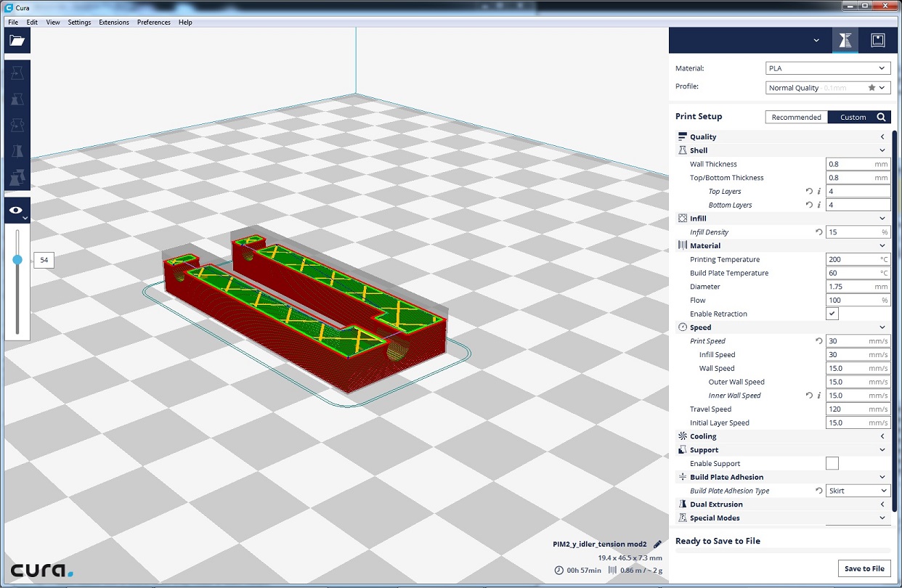Open the Edit menu
The width and height of the screenshot is (902, 588).
tap(32, 23)
